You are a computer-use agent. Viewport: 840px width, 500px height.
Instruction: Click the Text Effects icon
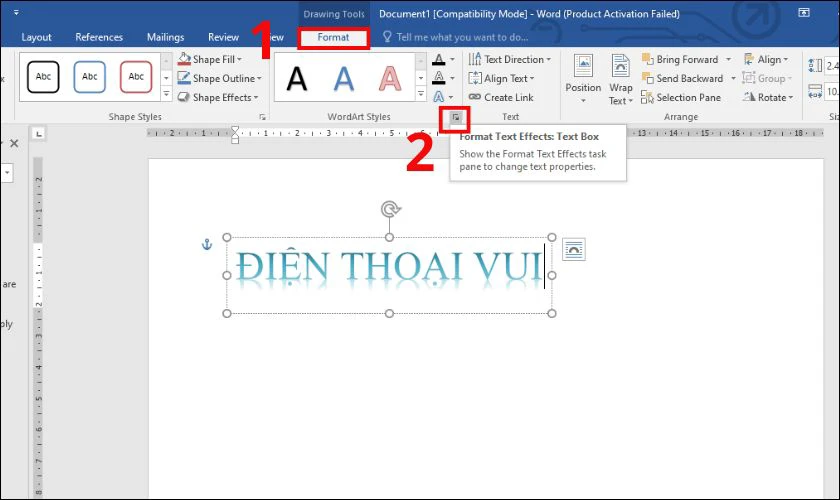[439, 97]
